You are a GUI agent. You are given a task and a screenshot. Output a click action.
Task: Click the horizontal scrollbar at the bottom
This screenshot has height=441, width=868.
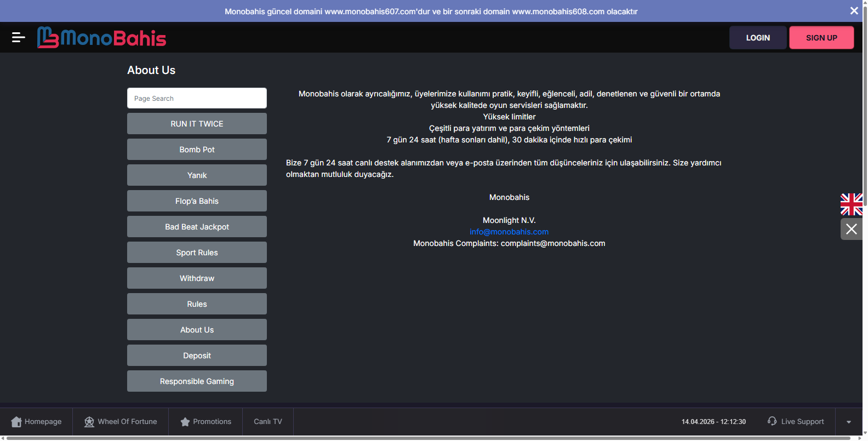click(x=427, y=438)
